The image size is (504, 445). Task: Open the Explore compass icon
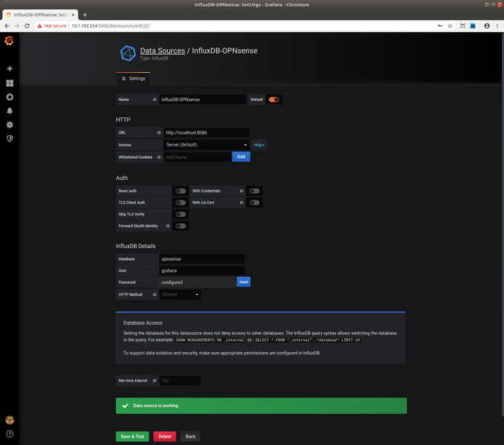tap(10, 97)
